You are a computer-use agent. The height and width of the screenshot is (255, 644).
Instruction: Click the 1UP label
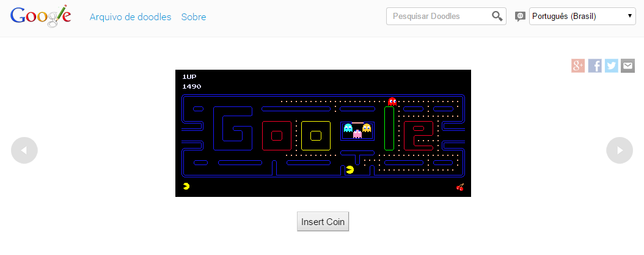pos(189,76)
